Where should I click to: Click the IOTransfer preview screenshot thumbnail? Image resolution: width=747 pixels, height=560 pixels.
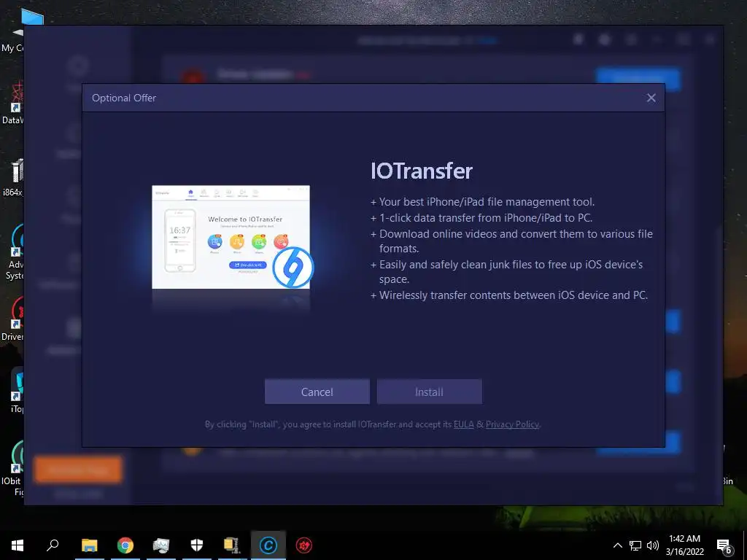point(231,237)
